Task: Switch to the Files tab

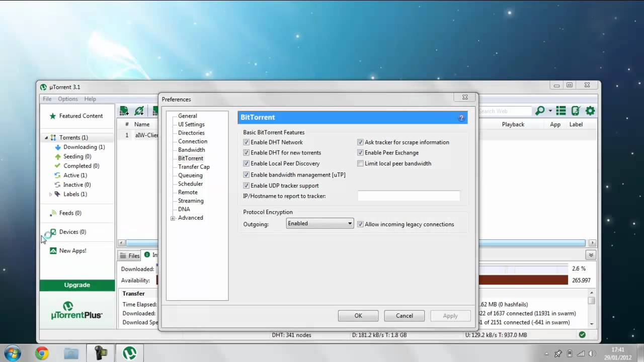Action: pos(130,255)
